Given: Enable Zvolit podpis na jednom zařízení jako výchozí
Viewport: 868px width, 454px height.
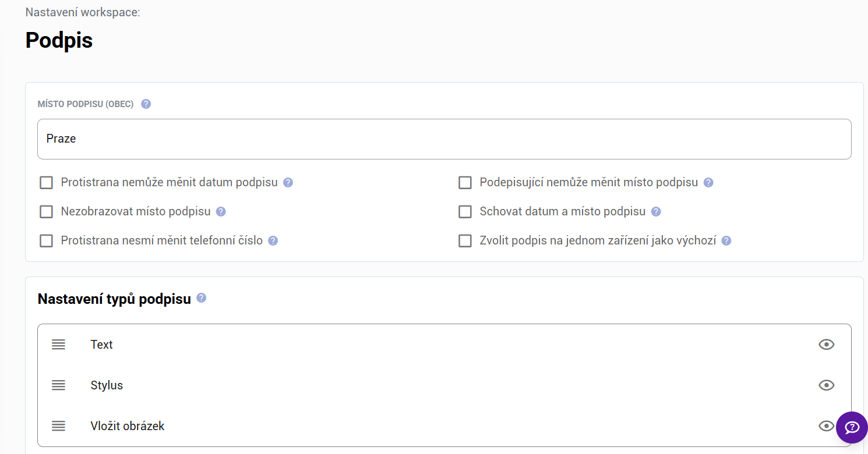Looking at the screenshot, I should (465, 241).
